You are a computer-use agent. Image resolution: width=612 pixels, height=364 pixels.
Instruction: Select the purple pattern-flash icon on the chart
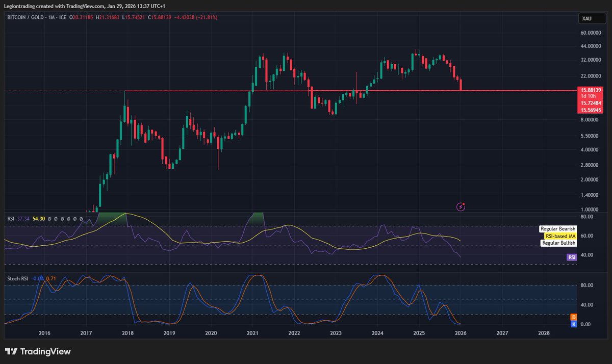[461, 206]
